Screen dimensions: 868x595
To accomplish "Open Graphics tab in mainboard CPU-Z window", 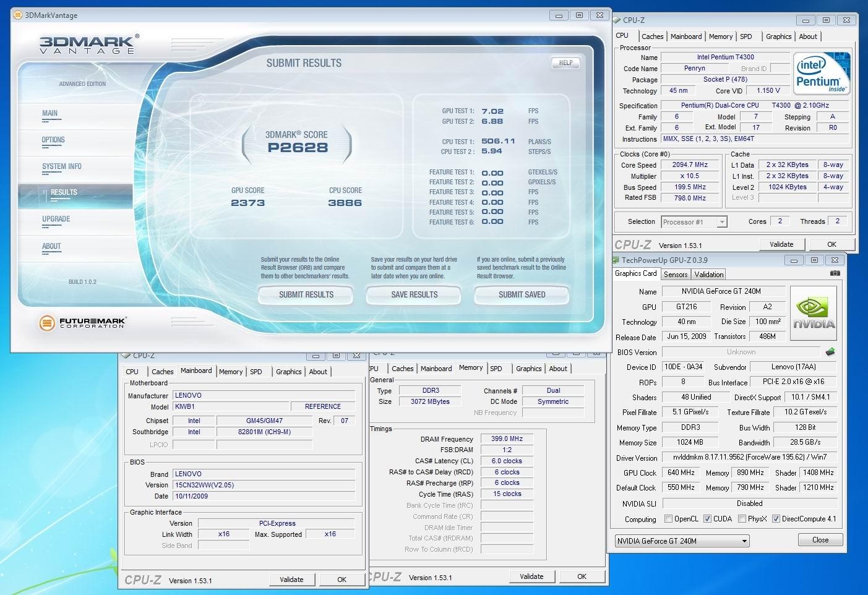I will click(x=288, y=372).
